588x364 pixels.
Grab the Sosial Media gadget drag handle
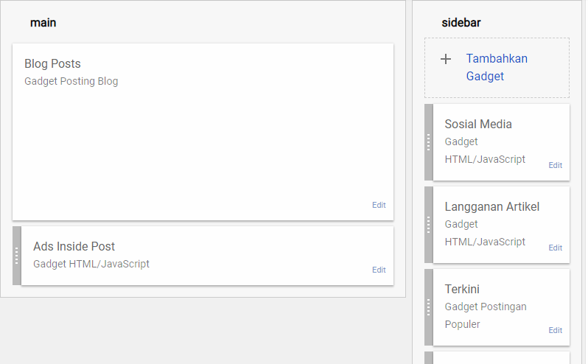pyautogui.click(x=428, y=142)
